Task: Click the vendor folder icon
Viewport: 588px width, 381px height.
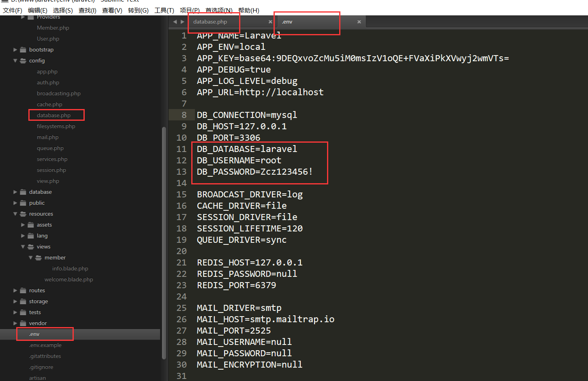Action: (x=23, y=323)
